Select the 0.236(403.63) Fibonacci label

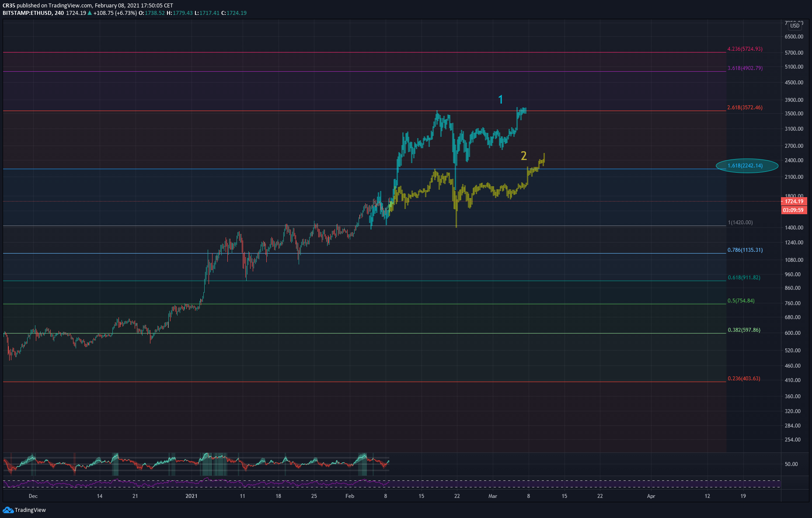(x=744, y=379)
